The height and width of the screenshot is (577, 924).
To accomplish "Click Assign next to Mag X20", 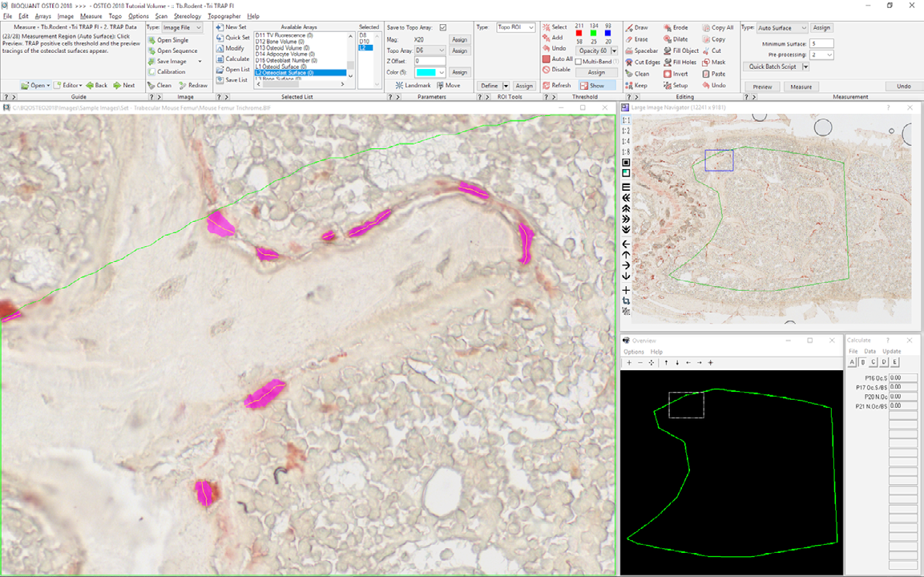I will (x=460, y=39).
